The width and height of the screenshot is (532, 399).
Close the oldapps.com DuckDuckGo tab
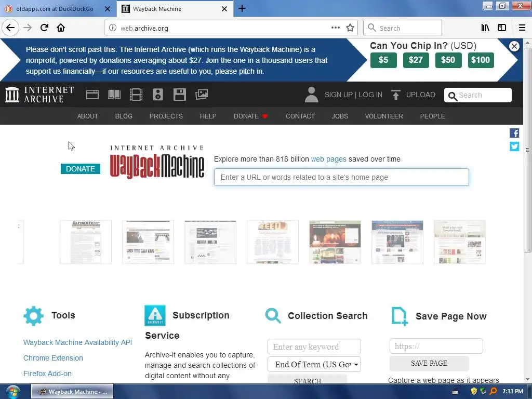pyautogui.click(x=107, y=9)
